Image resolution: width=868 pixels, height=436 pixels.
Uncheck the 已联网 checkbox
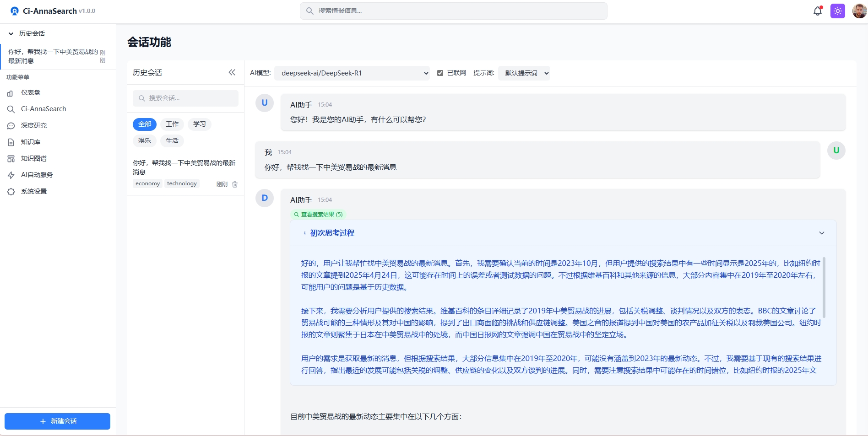pyautogui.click(x=440, y=73)
